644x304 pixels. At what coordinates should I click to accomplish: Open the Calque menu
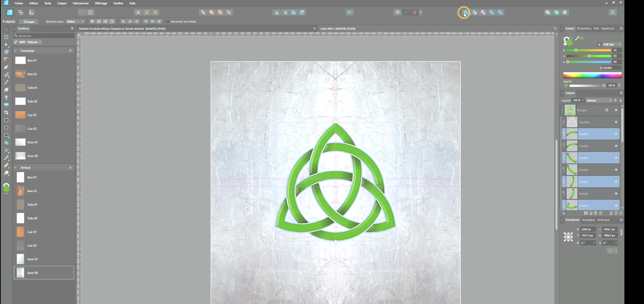62,3
